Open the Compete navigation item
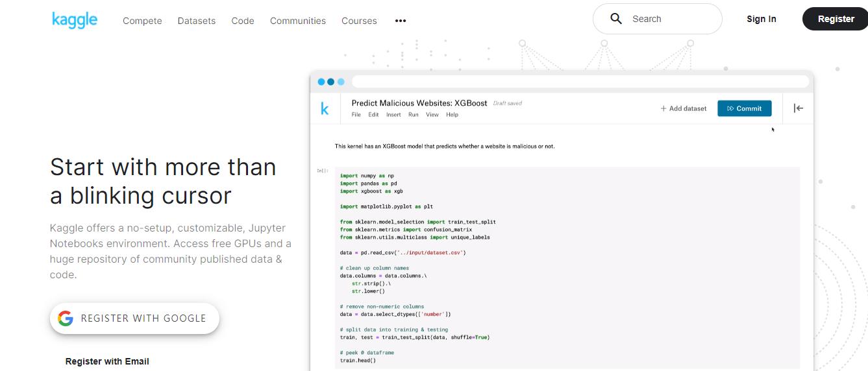The height and width of the screenshot is (371, 868). [142, 21]
